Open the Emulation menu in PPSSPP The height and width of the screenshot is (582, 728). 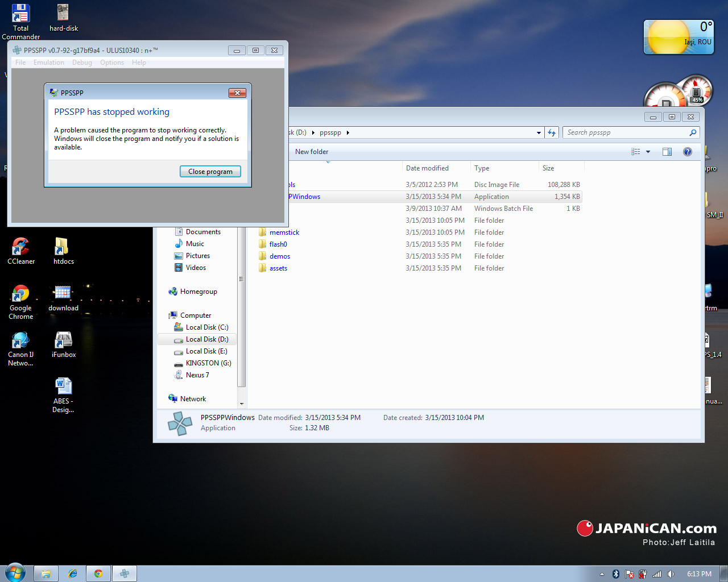point(49,63)
